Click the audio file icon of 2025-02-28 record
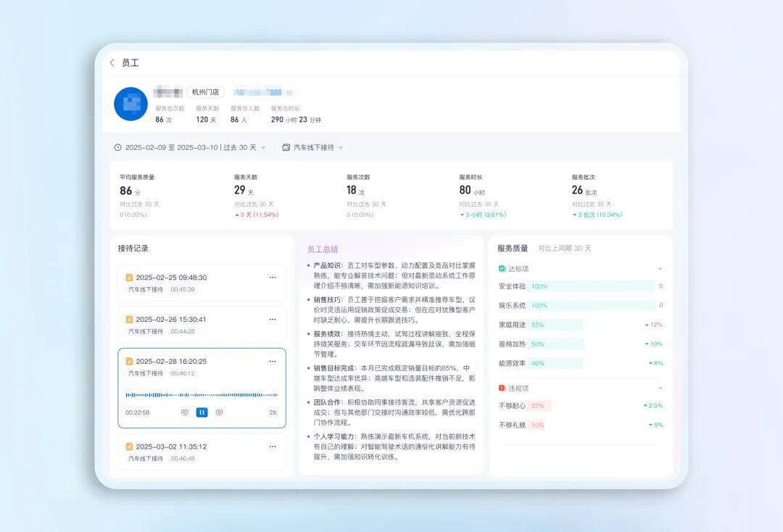This screenshot has height=532, width=783. coord(129,362)
